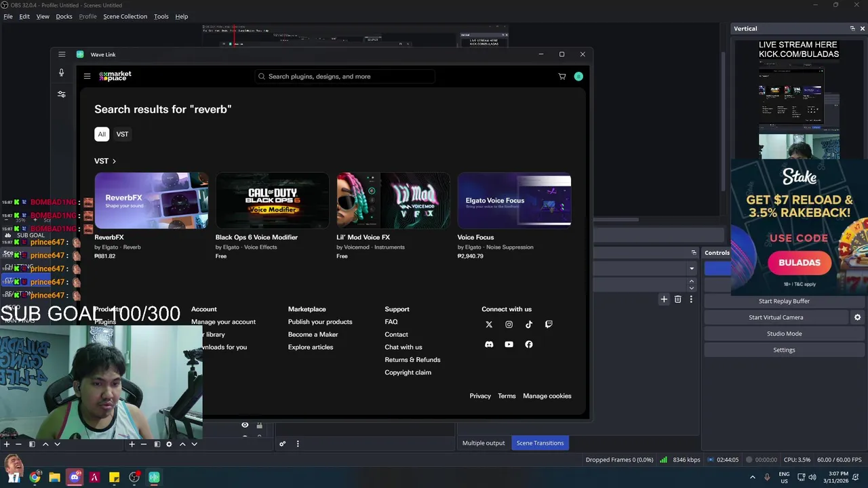Increase transition duration with up arrow
Screen dimensions: 868x488
click(692, 281)
